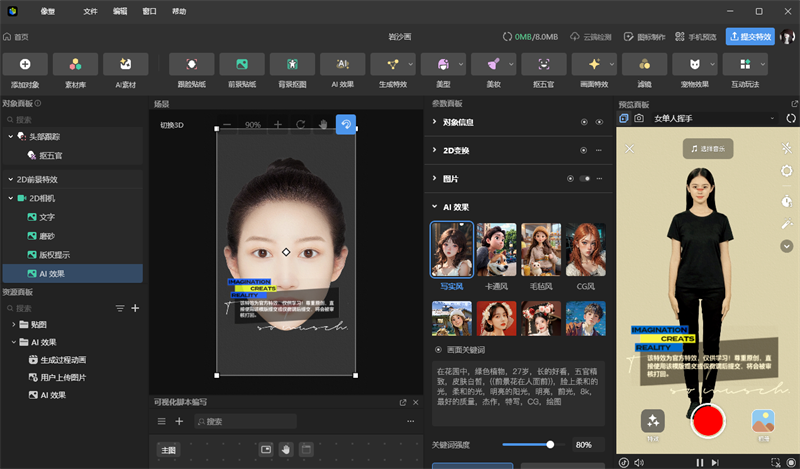Adjust the 关键词强度 slider handle
The width and height of the screenshot is (800, 469).
pyautogui.click(x=550, y=444)
